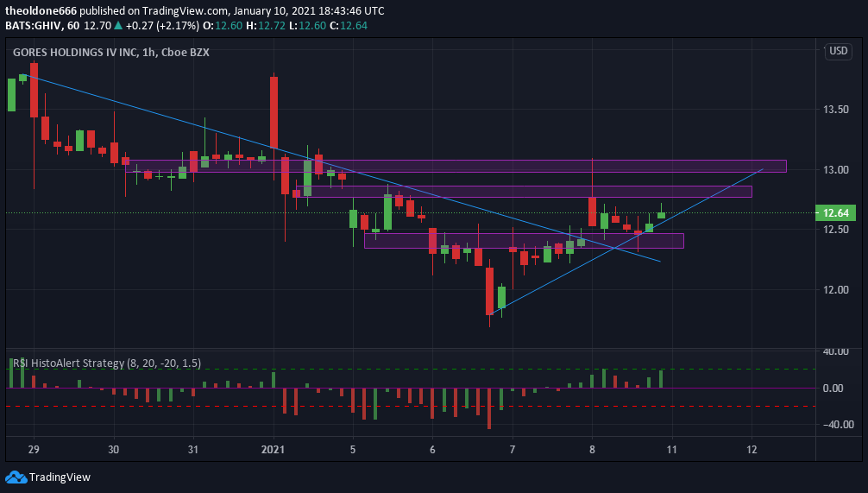Click the 7 date label

pyautogui.click(x=512, y=449)
